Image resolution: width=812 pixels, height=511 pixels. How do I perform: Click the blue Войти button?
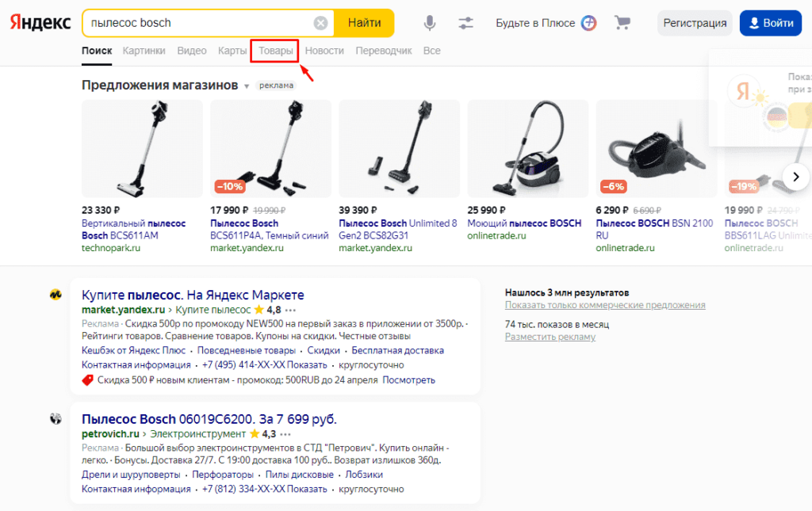[x=771, y=23]
